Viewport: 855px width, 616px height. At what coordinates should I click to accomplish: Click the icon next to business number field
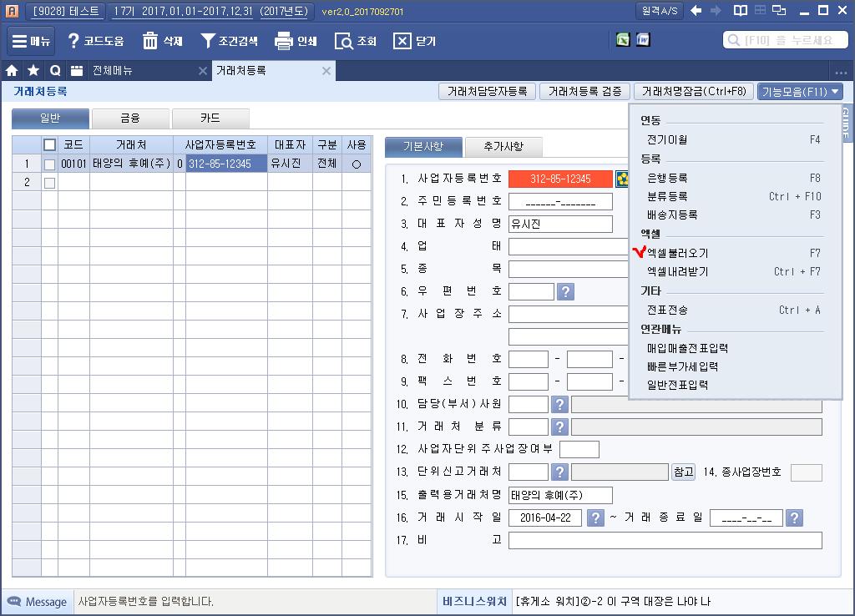[621, 179]
